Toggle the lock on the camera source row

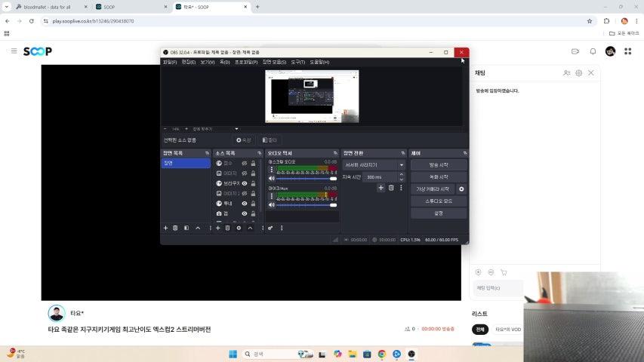(253, 213)
